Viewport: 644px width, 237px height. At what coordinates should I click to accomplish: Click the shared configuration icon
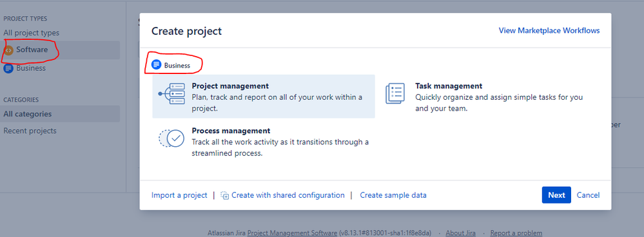pyautogui.click(x=225, y=196)
